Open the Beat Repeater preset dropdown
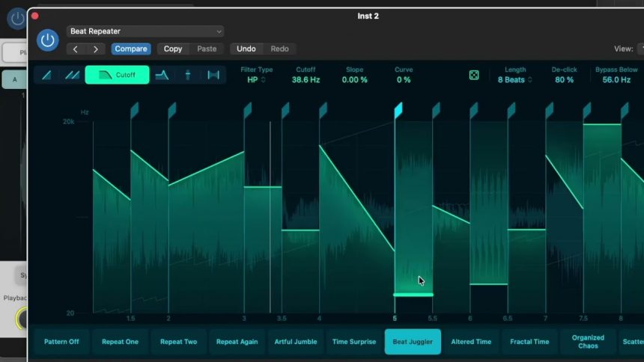Screen dimensions: 644x362 tap(145, 31)
